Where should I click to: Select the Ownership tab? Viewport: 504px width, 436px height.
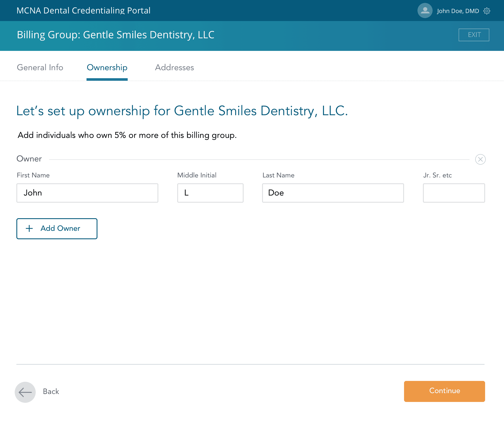tap(107, 67)
